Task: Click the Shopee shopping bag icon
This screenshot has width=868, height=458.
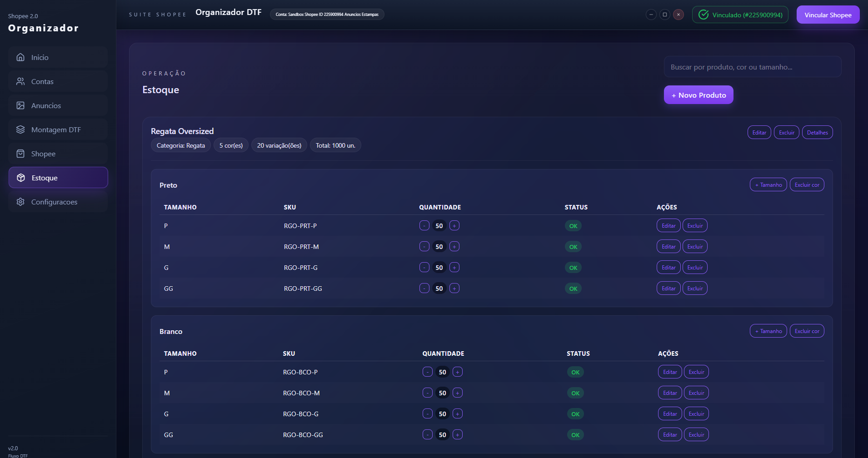Action: tap(20, 154)
